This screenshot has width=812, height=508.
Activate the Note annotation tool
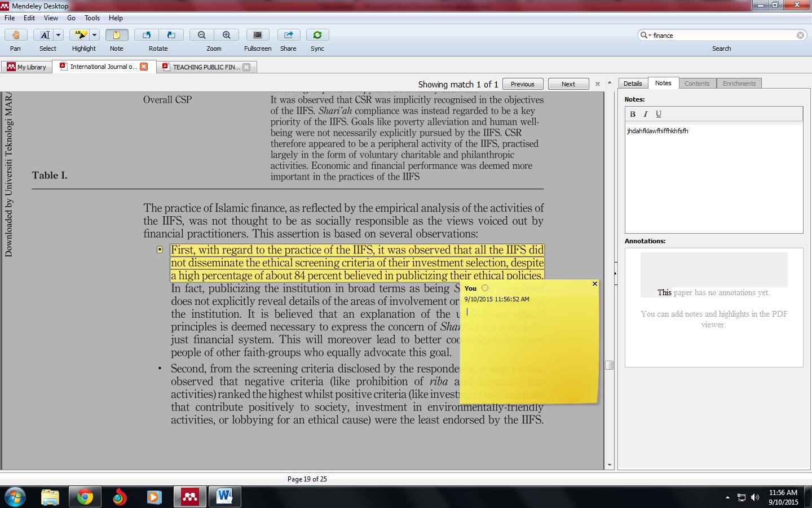click(x=116, y=34)
